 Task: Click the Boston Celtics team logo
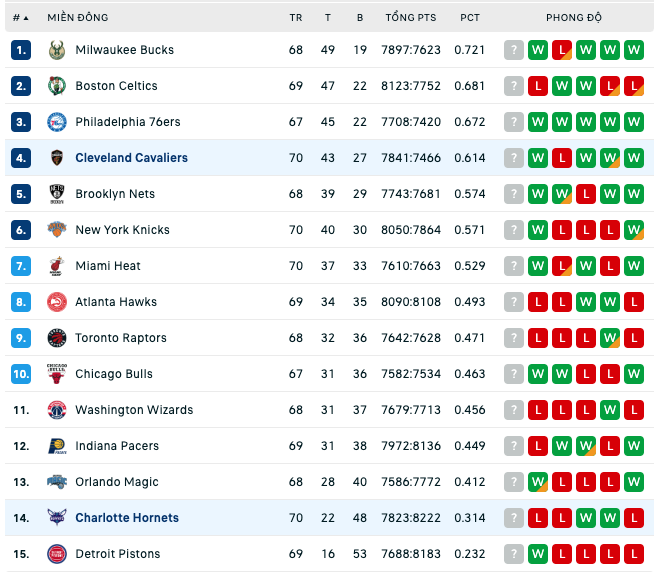pos(57,86)
